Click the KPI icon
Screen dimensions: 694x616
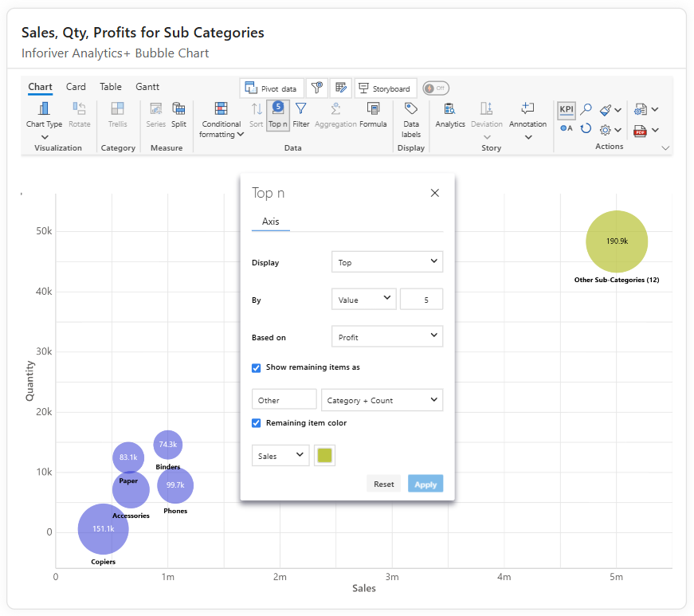tap(566, 109)
